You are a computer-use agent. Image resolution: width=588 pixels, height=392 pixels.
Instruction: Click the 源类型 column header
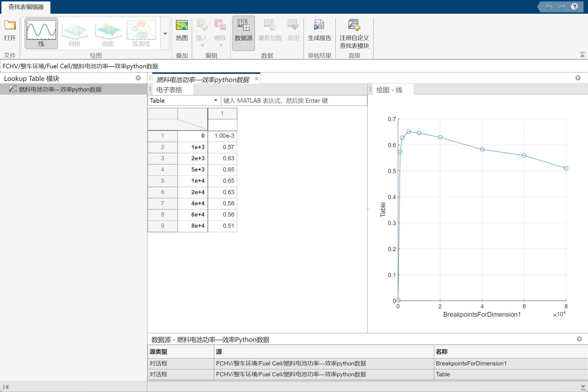pos(181,352)
